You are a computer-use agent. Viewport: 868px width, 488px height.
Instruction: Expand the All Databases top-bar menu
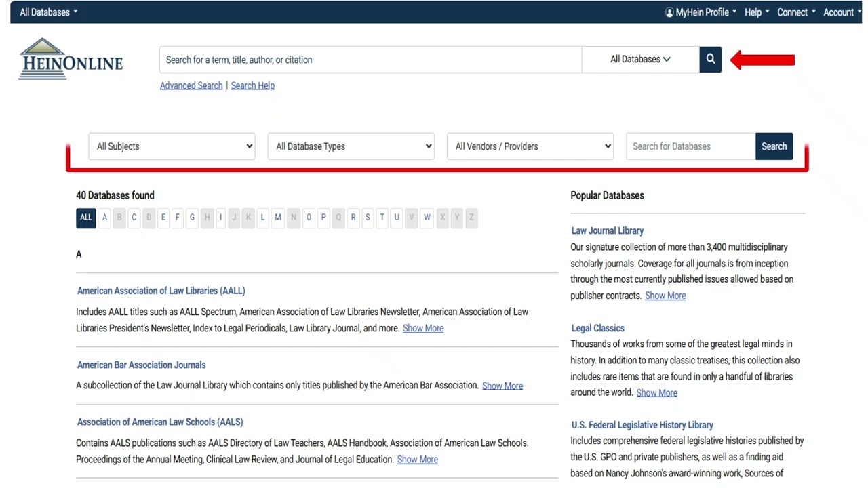point(48,12)
